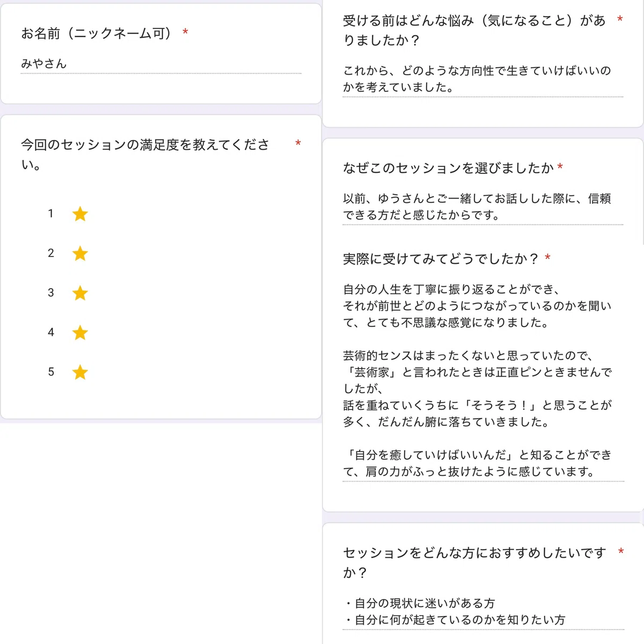The width and height of the screenshot is (644, 644).
Task: Click the 今回のセッションの満足度 question title
Action: point(145,155)
